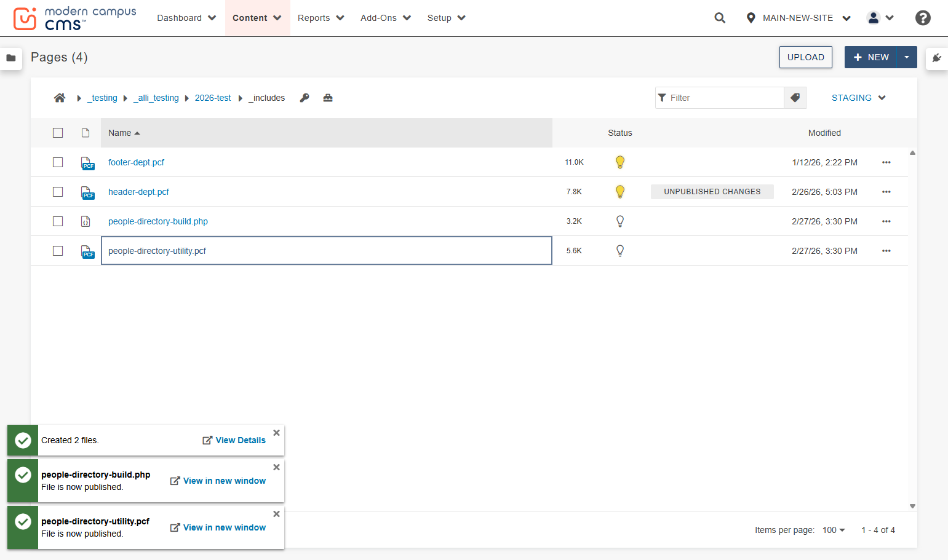
Task: Open more actions for people-directory-utility.pcf
Action: [x=886, y=251]
